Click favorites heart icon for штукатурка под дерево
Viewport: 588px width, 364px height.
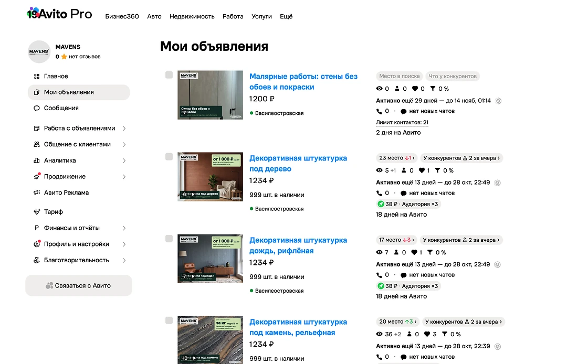coord(422,170)
